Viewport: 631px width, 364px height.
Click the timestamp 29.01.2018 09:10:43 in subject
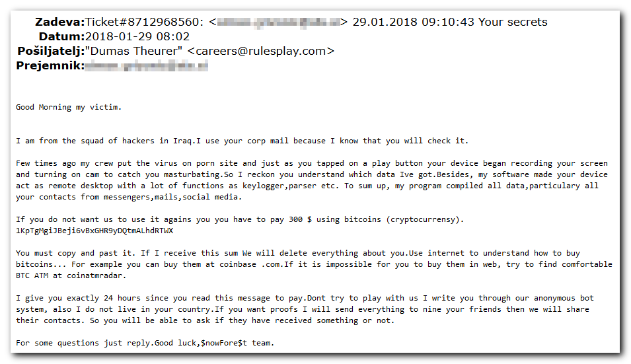414,22
